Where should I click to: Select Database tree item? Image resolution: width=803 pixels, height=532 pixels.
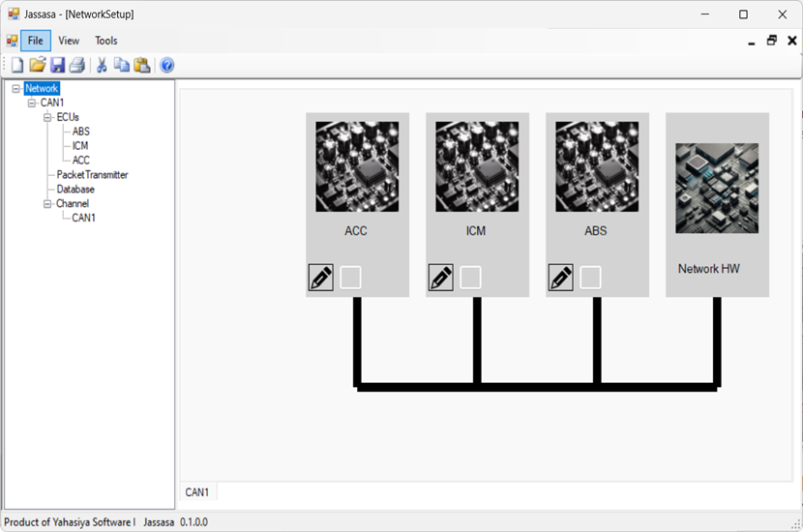(x=75, y=189)
